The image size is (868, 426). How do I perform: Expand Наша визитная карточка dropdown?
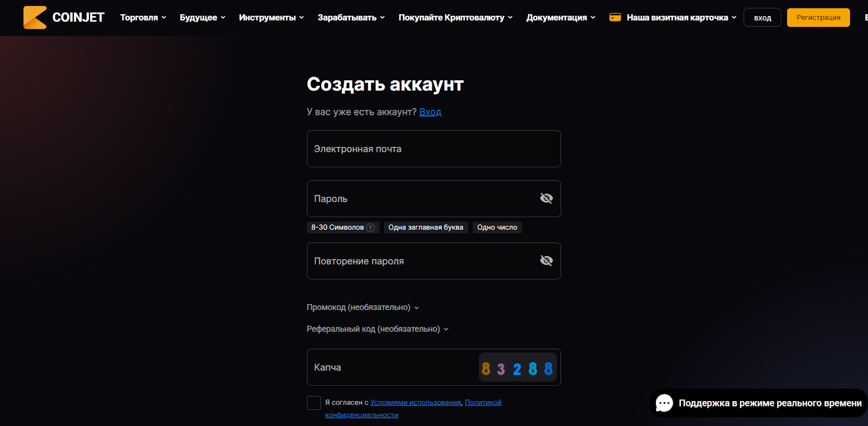(681, 17)
